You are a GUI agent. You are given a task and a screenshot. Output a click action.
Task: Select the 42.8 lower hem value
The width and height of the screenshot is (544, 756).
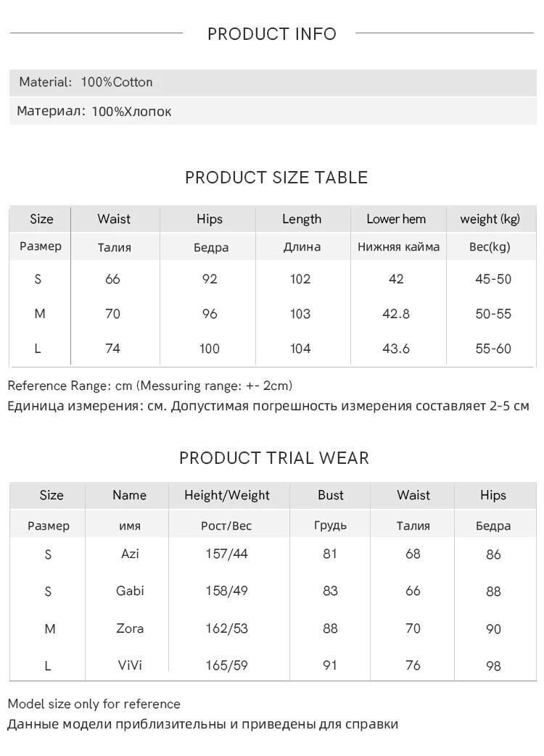point(396,314)
